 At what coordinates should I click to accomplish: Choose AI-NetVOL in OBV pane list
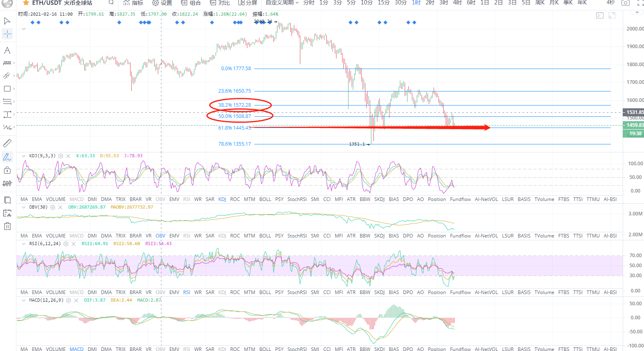[x=486, y=236]
